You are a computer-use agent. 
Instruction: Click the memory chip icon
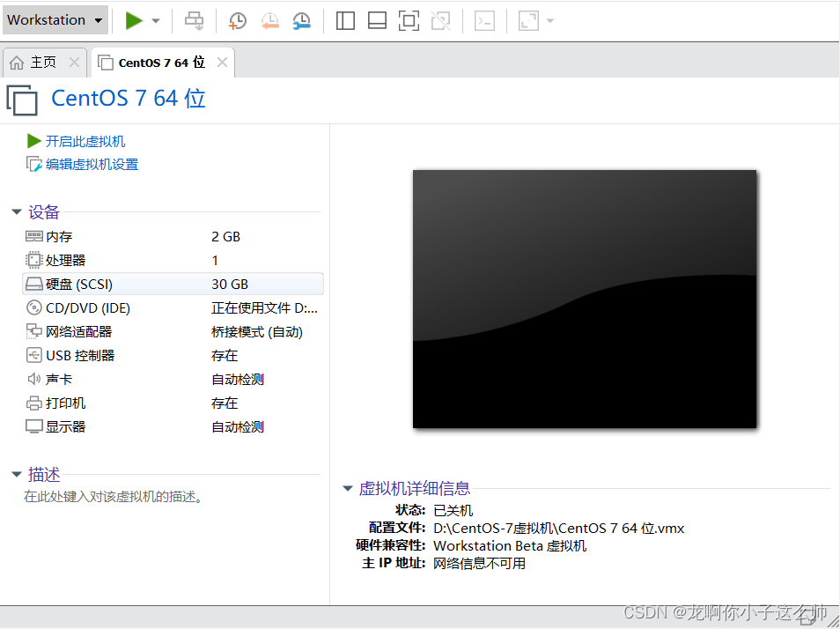(x=33, y=236)
